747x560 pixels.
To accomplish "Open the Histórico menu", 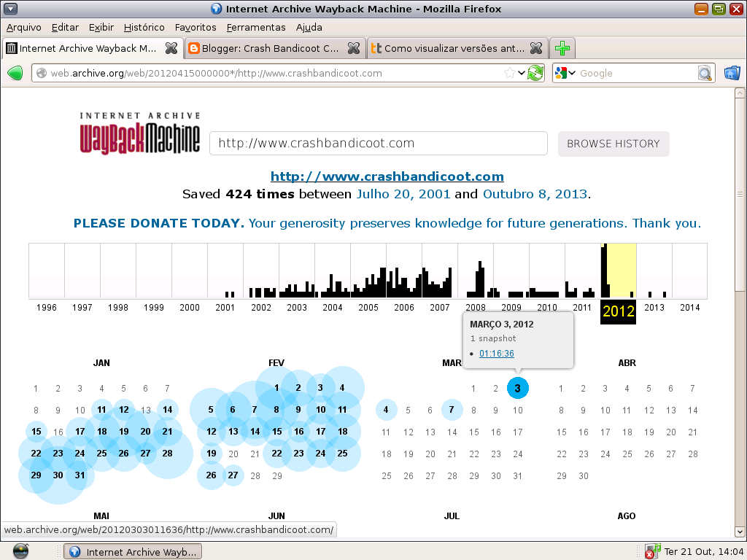I will [144, 27].
